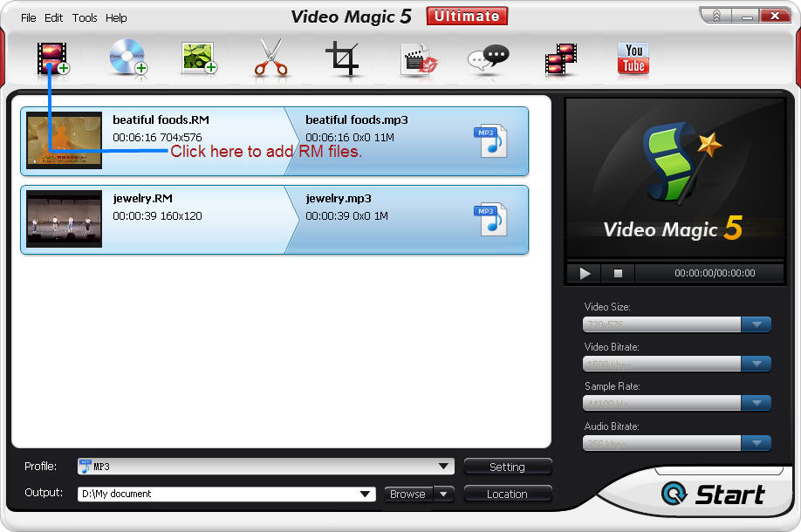Expand the Video Size dropdown
This screenshot has width=801, height=532.
(756, 324)
